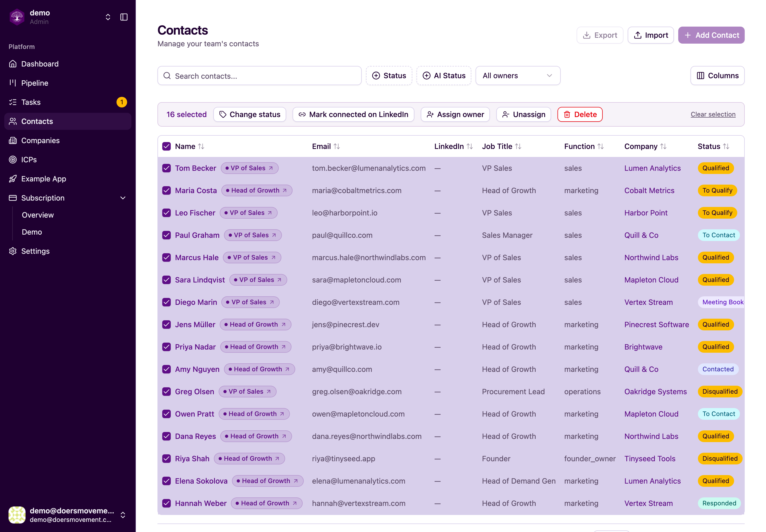Open the All owners dropdown
This screenshot has width=766, height=532.
tap(518, 76)
